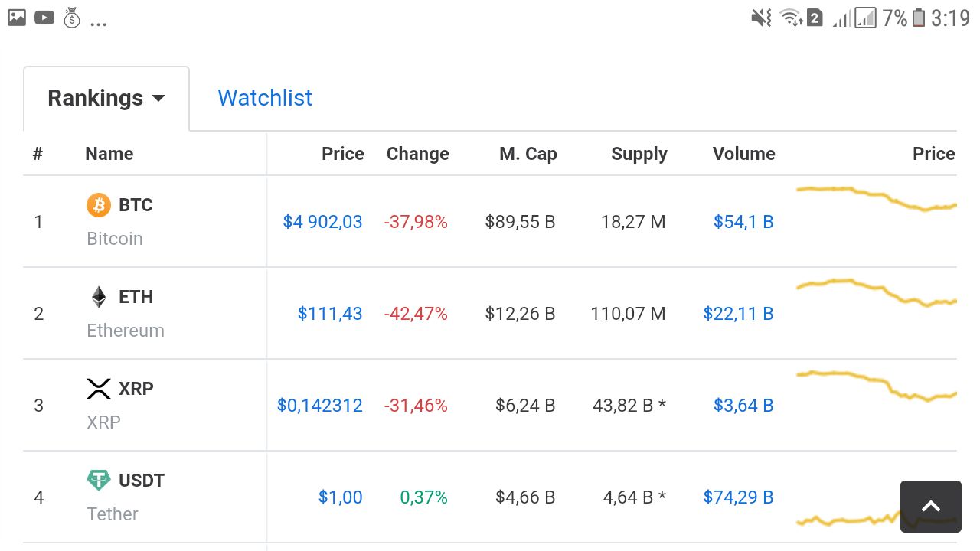
Task: Select Ethereum market cap $12,26 B
Action: coord(521,314)
